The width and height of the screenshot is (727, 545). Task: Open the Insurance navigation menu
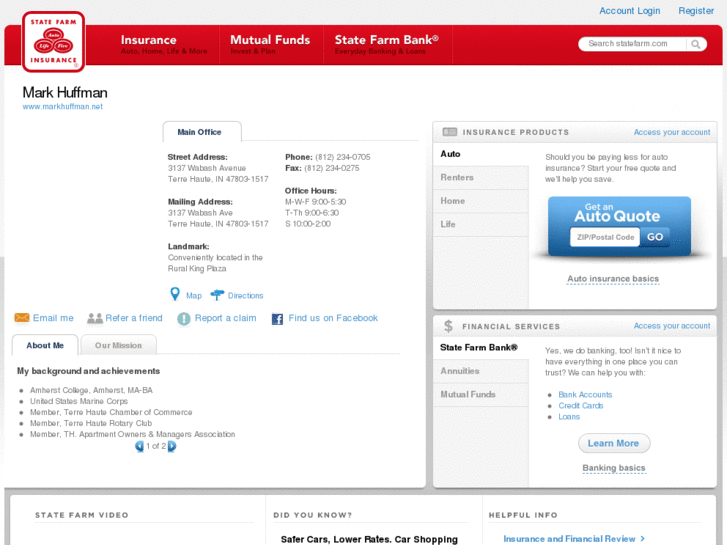164,45
